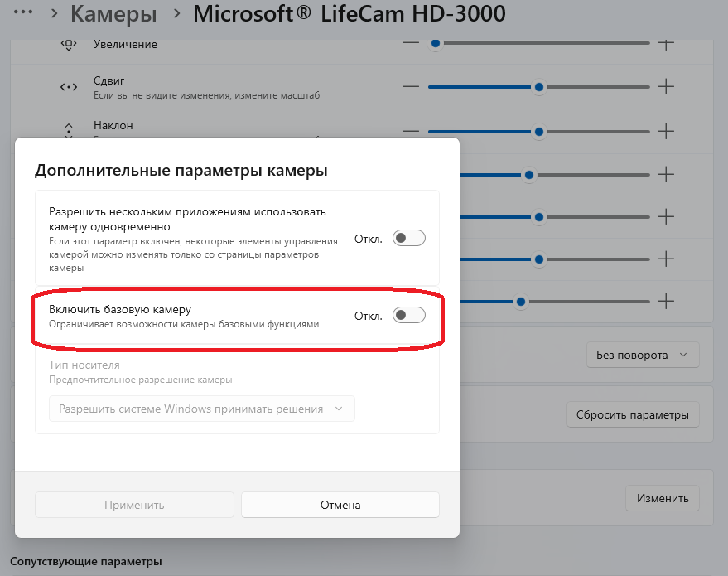728x576 pixels.
Task: Increase Наклон using the plus icon
Action: (x=666, y=132)
